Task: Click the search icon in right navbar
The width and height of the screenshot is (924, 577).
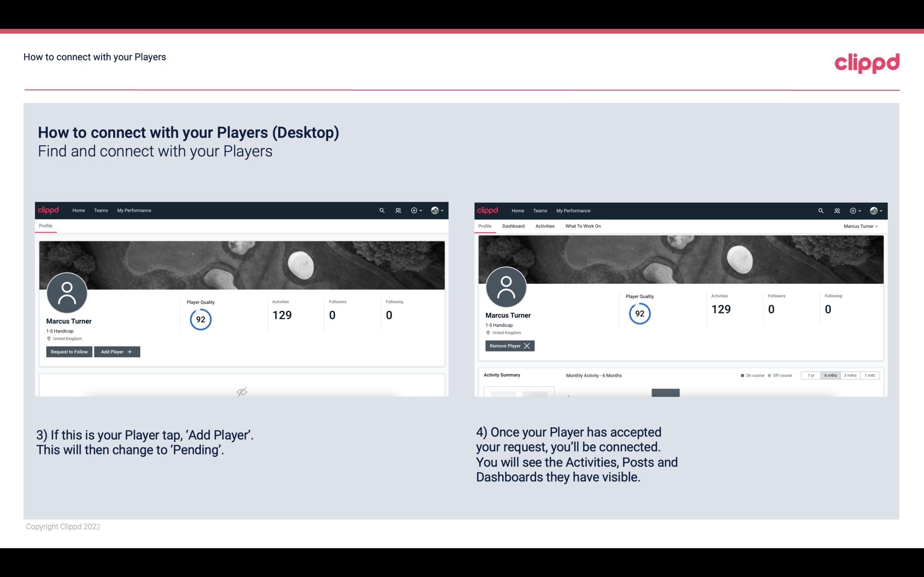Action: [x=820, y=210]
